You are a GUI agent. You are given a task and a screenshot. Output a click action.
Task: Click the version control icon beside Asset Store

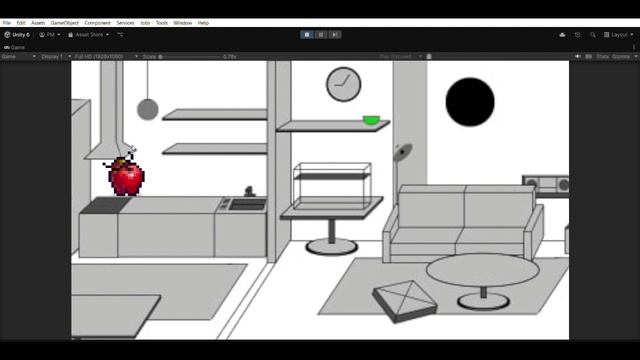pyautogui.click(x=120, y=35)
